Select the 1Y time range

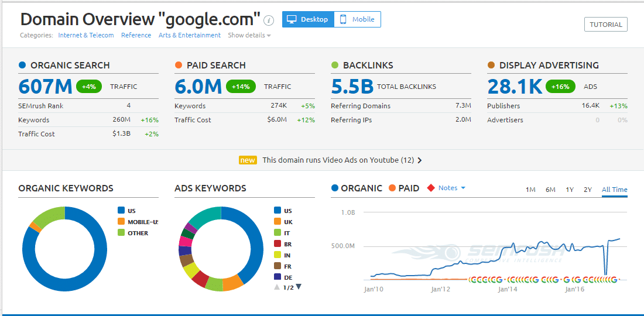pos(569,190)
